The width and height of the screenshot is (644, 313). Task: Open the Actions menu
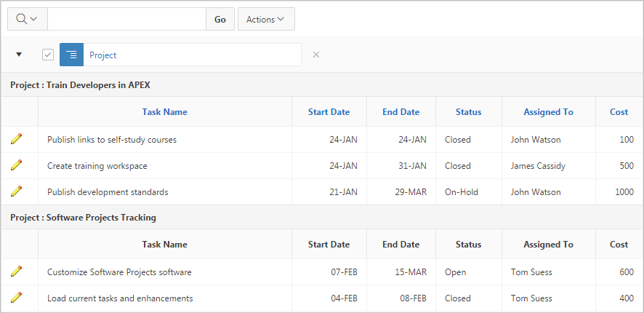coord(266,20)
